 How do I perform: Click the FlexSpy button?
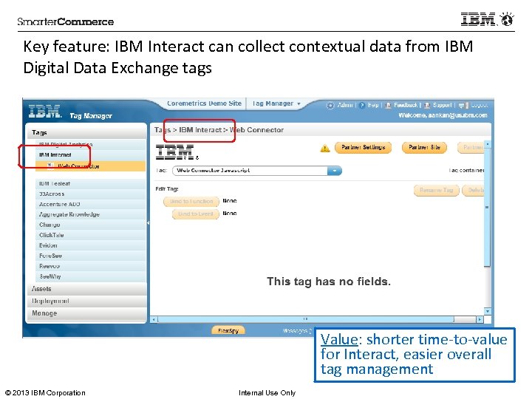click(228, 330)
